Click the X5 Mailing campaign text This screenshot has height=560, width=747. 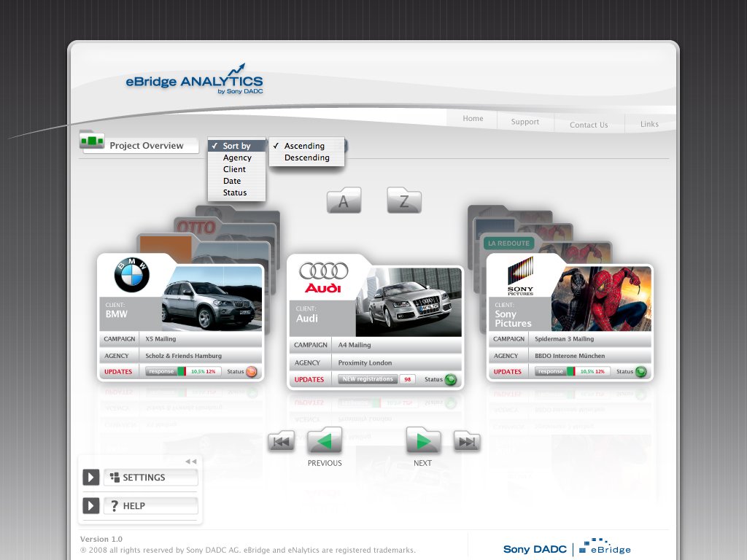point(160,339)
